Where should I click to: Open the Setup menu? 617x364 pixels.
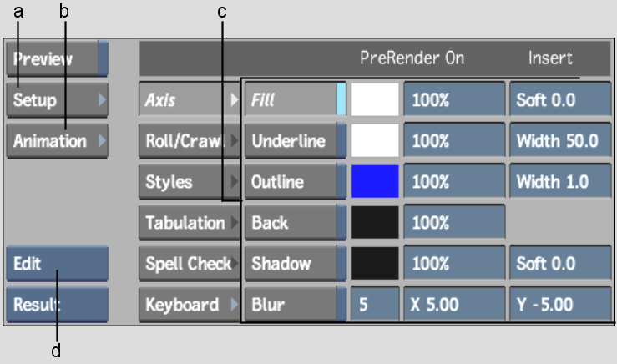(57, 99)
